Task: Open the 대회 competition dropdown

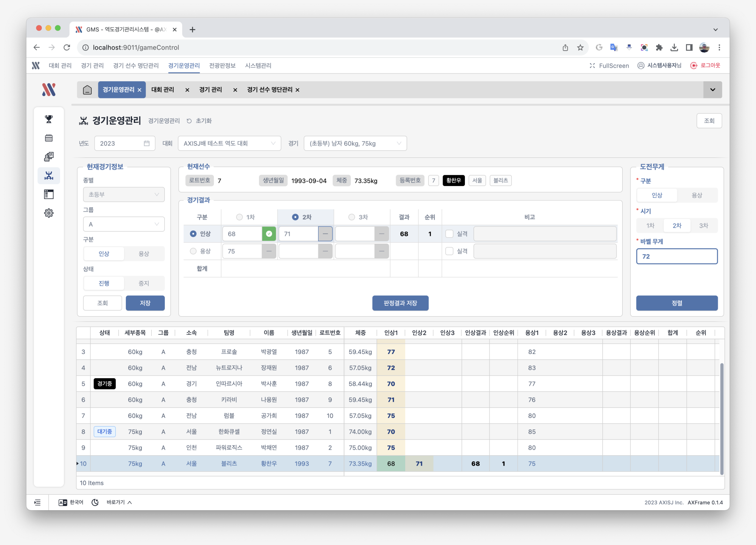Action: click(x=229, y=143)
